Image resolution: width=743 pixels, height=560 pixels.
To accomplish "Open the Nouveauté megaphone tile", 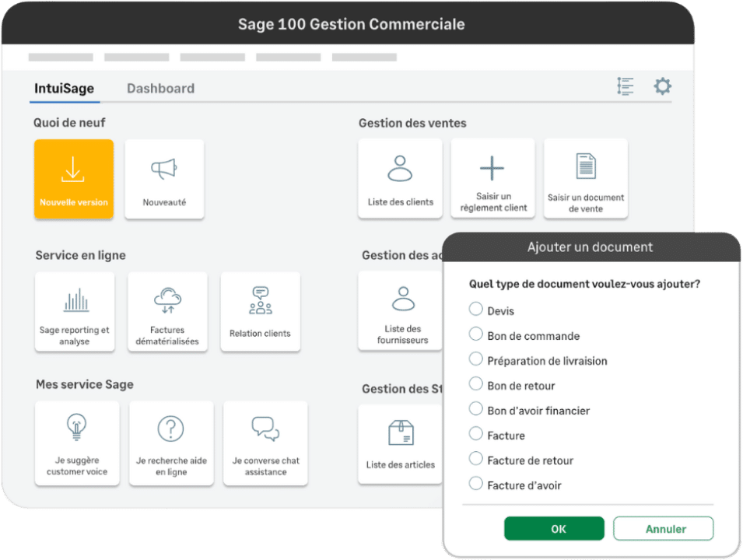I will pyautogui.click(x=164, y=179).
